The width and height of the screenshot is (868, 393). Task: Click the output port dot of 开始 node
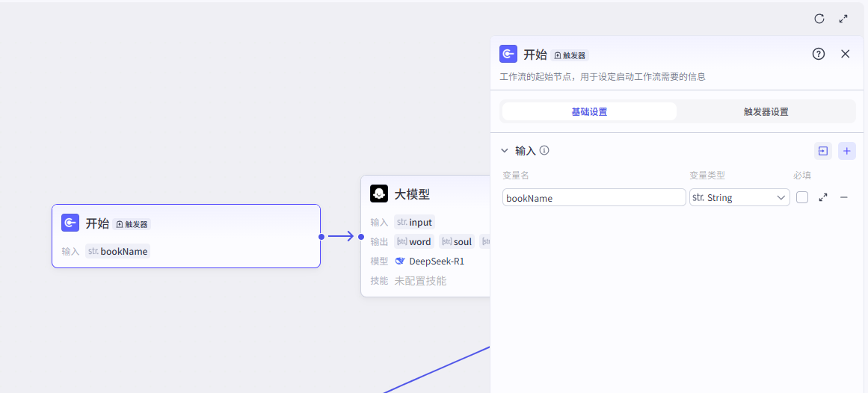coord(321,237)
